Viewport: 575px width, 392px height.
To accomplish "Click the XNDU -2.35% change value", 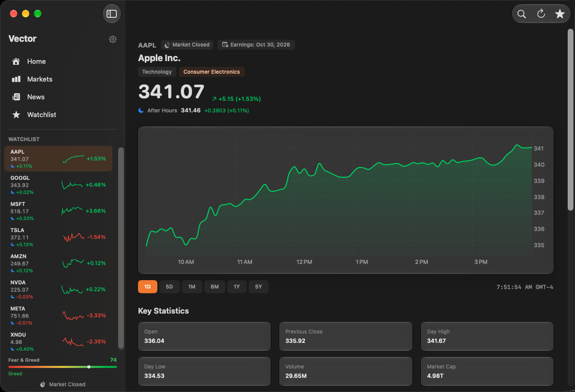I will (x=96, y=341).
